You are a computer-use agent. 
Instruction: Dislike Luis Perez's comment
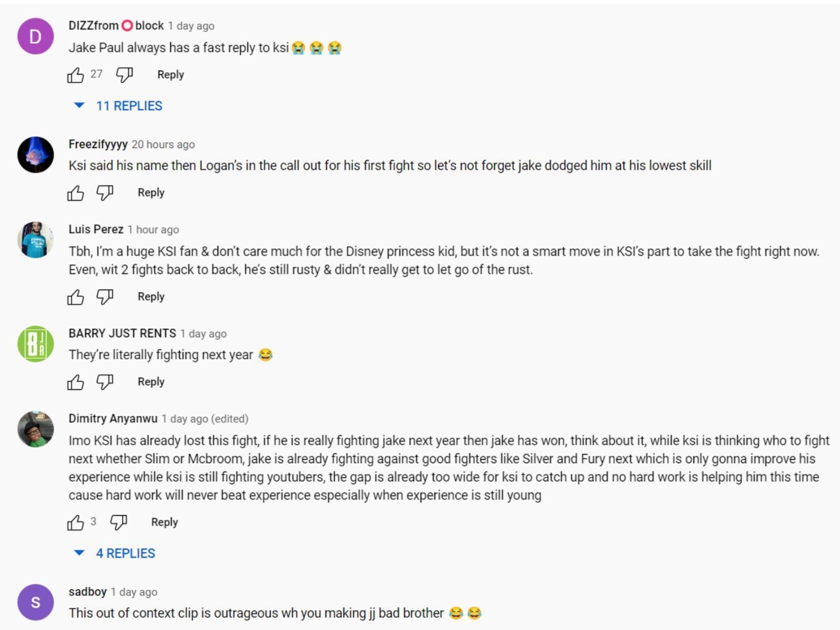click(x=105, y=297)
